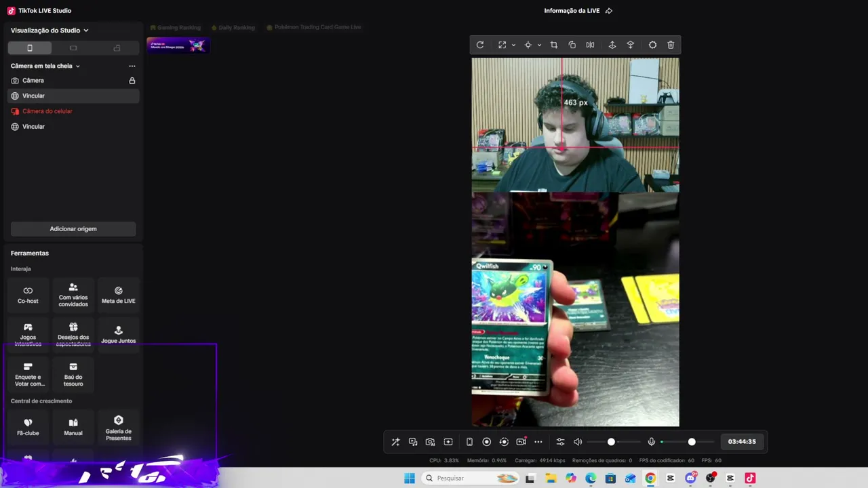This screenshot has width=868, height=488.
Task: Click the record circle button
Action: pos(486,442)
